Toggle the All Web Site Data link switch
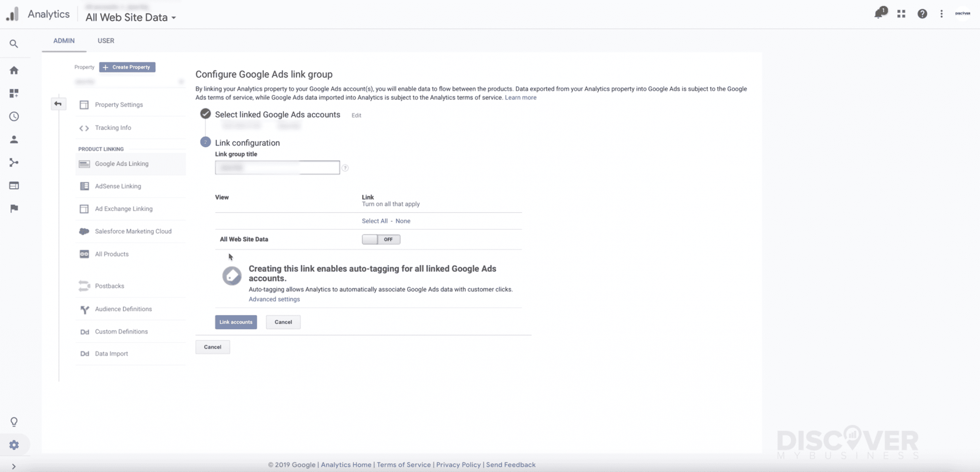Viewport: 980px width, 472px height. (x=381, y=239)
